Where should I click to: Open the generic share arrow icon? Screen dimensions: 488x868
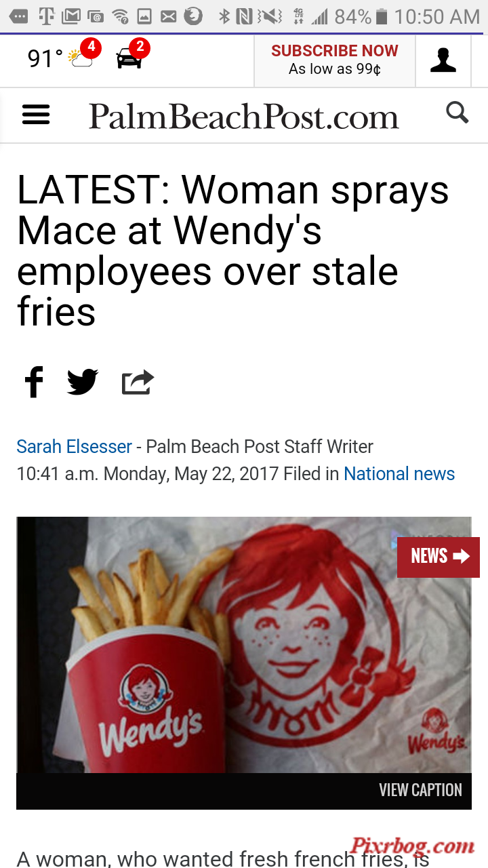point(138,382)
